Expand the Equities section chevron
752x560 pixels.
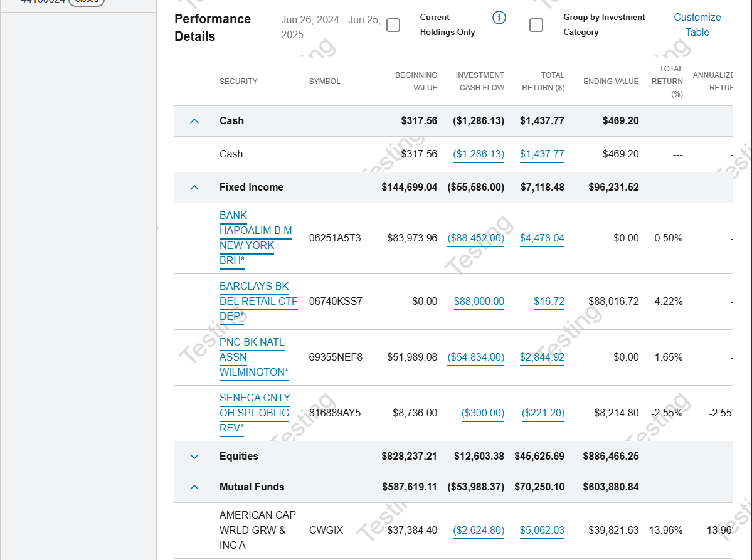(x=194, y=457)
